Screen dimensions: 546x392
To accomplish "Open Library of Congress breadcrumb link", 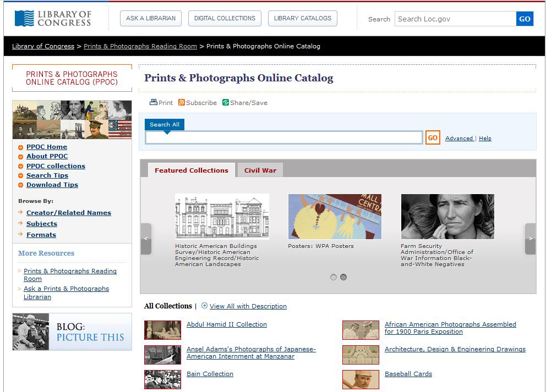I will pos(43,46).
